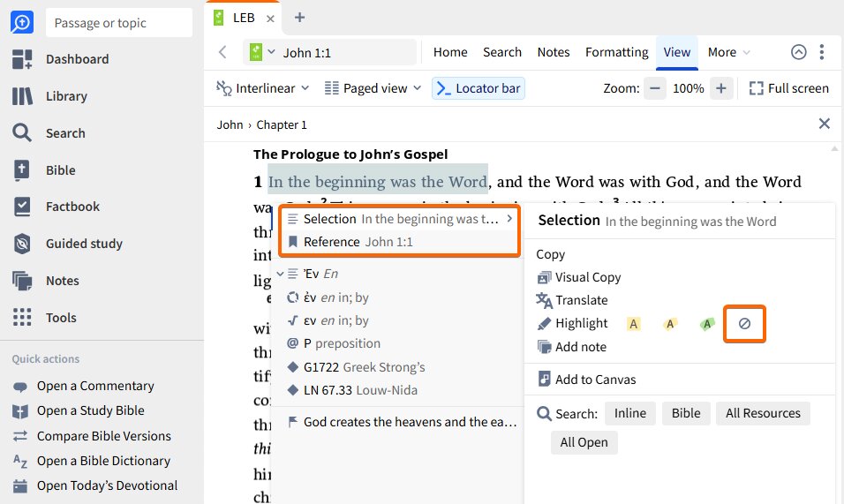This screenshot has width=844, height=504.
Task: Open the Search toolbar tab
Action: 501,52
